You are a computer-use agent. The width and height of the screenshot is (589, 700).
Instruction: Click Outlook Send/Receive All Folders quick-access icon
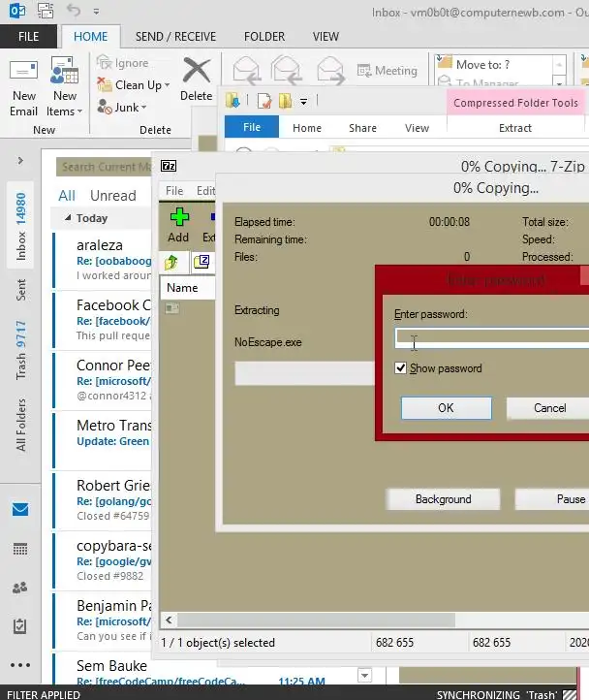pyautogui.click(x=46, y=11)
